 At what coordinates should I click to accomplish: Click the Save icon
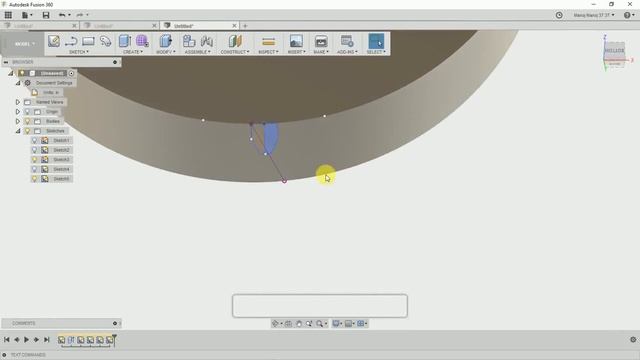pyautogui.click(x=46, y=15)
